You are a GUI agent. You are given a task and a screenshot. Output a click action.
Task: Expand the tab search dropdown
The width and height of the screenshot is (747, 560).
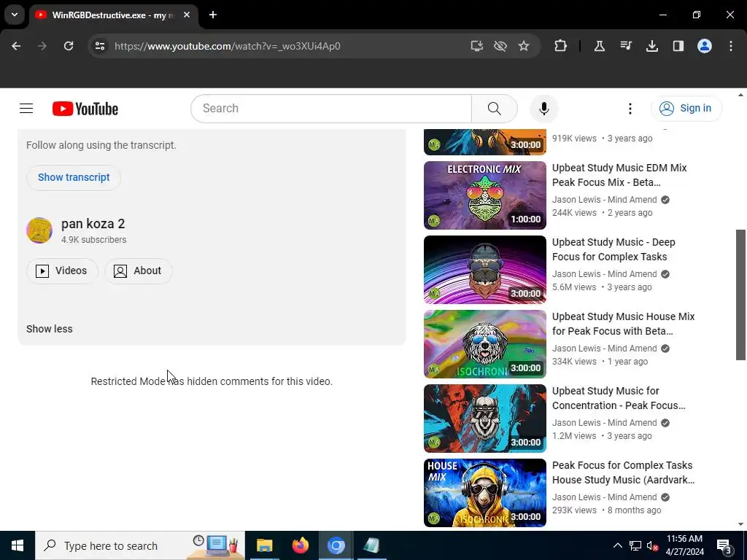tap(15, 15)
